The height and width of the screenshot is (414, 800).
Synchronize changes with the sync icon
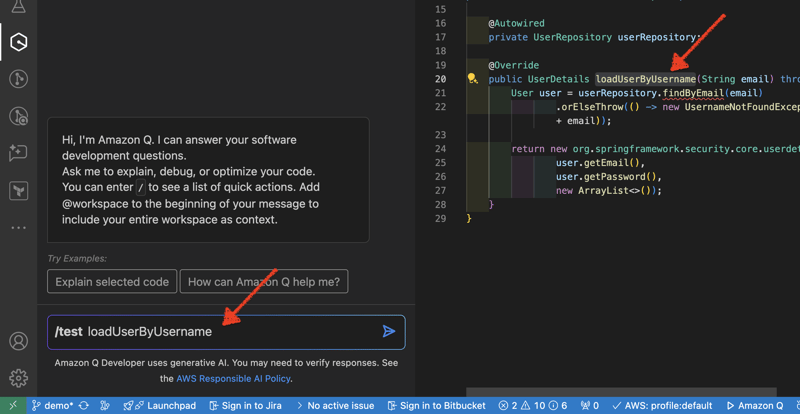pos(84,406)
